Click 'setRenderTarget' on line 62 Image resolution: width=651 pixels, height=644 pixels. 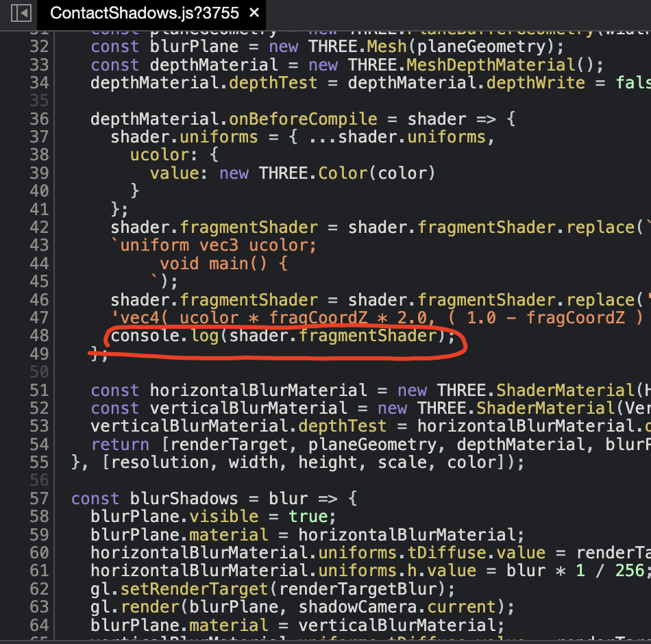(195, 589)
